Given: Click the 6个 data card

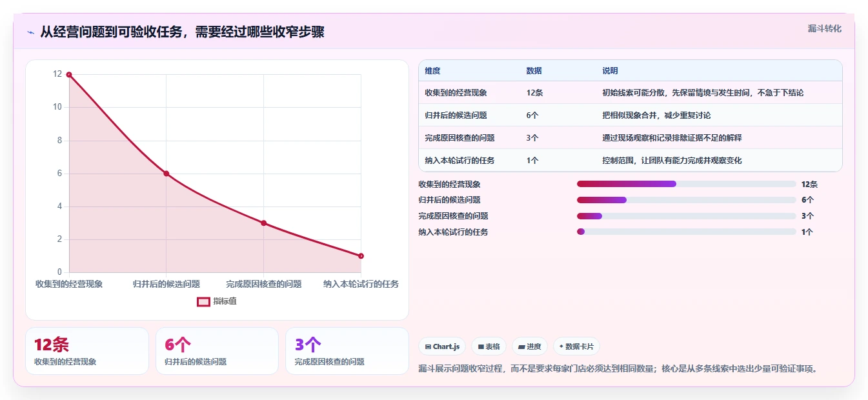Looking at the screenshot, I should click(217, 351).
